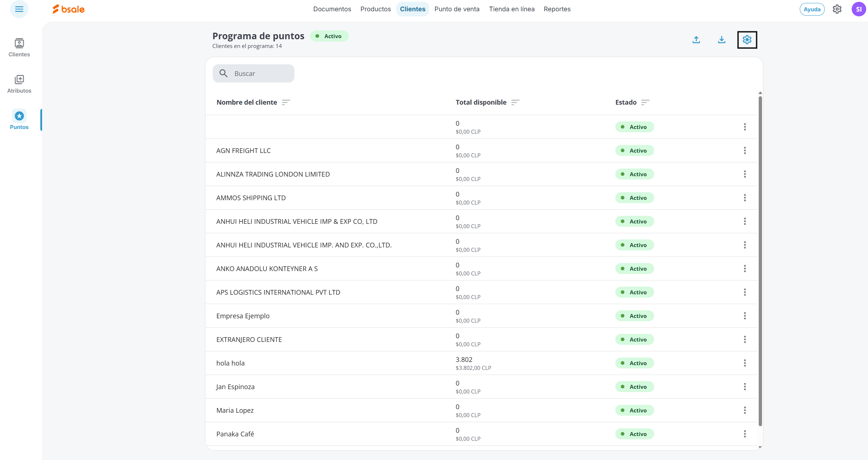Click the bsale logo link

point(69,9)
